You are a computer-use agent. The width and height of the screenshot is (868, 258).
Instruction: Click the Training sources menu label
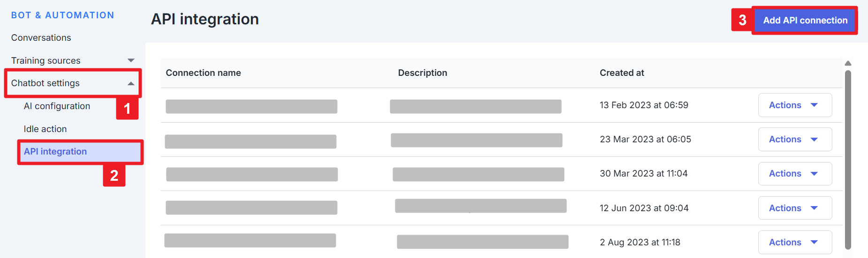[x=46, y=61]
